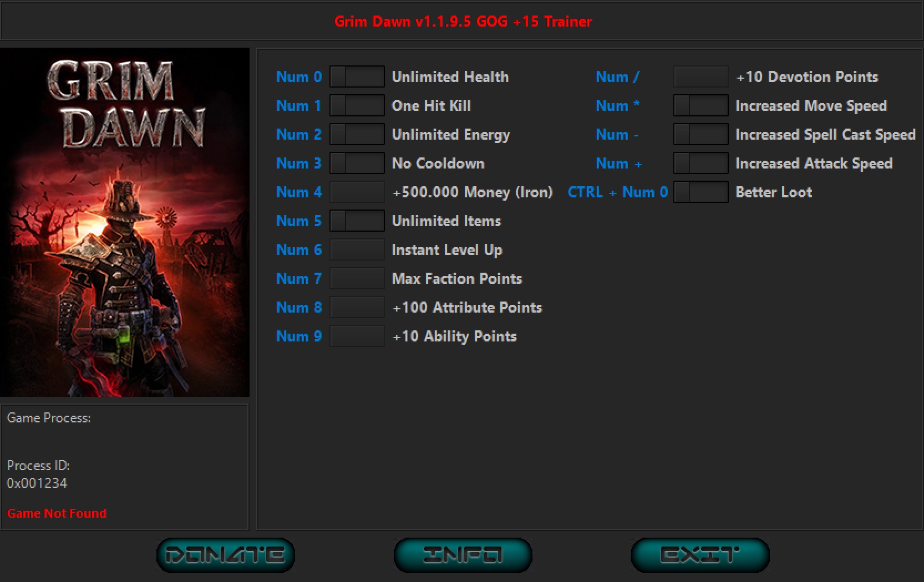Image resolution: width=924 pixels, height=582 pixels.
Task: Click the 'Game Process:' label
Action: pos(49,418)
